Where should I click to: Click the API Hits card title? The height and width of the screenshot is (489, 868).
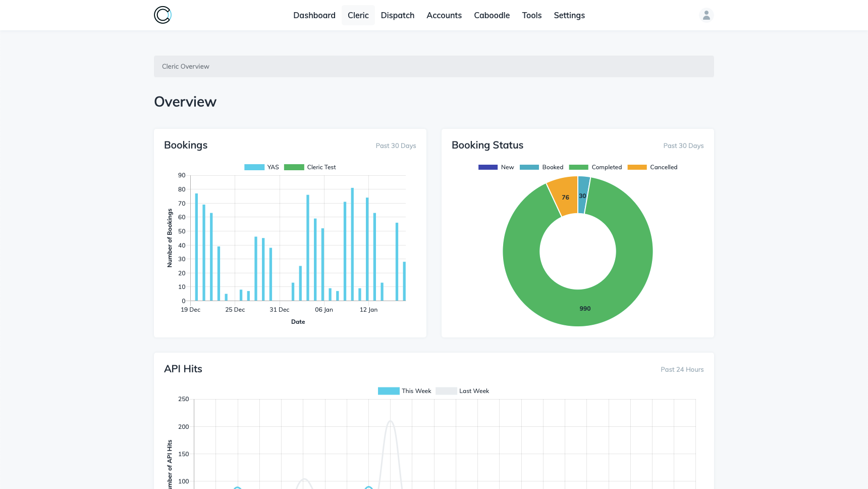pyautogui.click(x=183, y=369)
